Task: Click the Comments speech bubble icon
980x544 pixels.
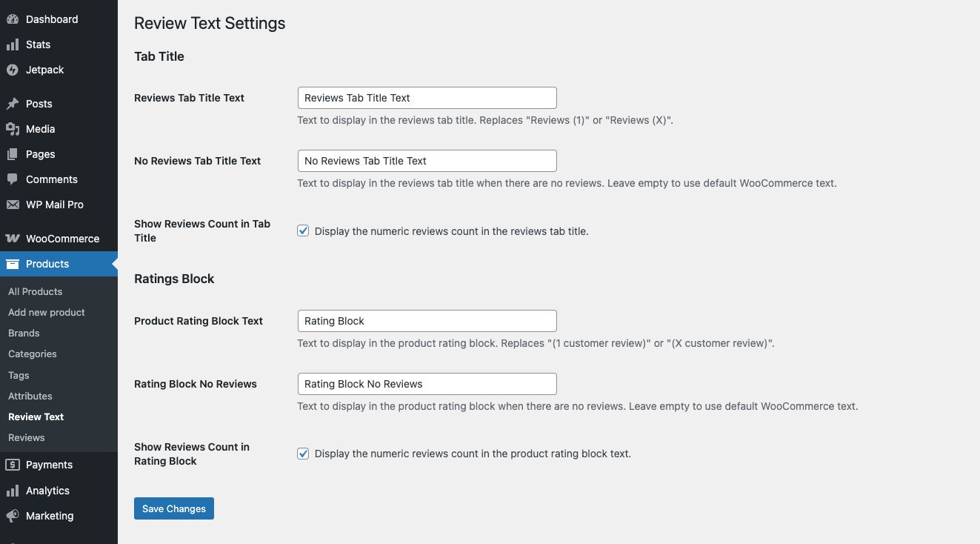Action: [x=13, y=179]
